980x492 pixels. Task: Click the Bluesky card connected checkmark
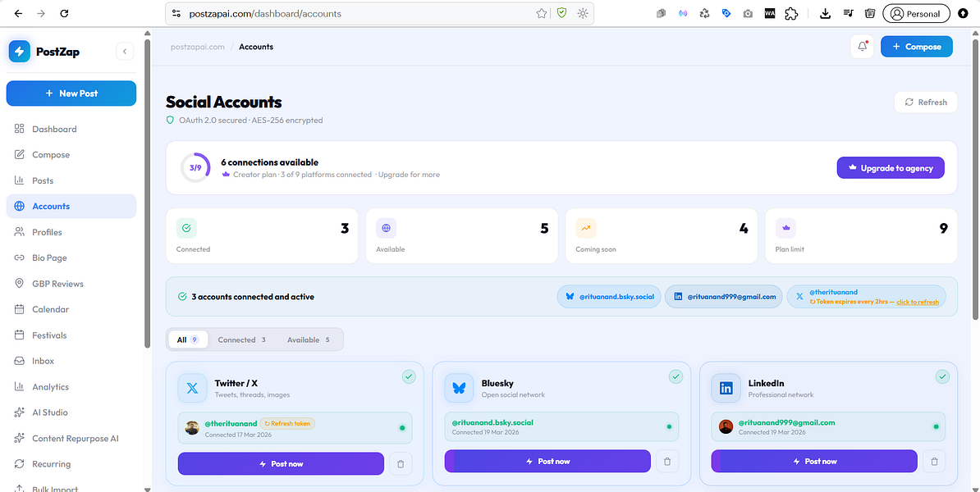[x=675, y=376]
